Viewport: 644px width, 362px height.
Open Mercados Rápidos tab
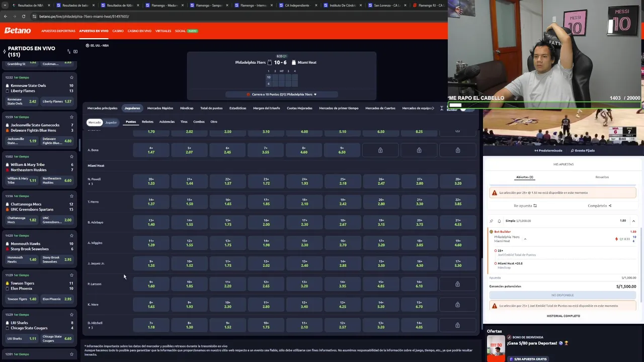tap(160, 108)
